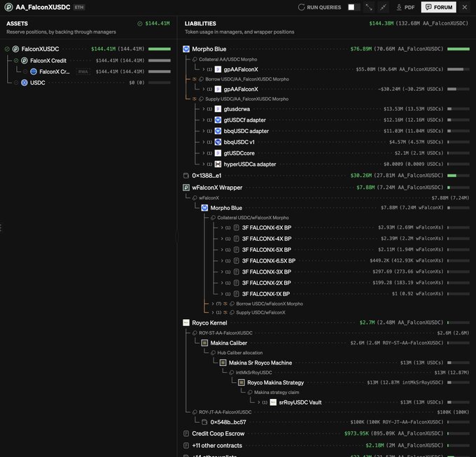Click the 3F FALCONX-4X BP document icon
Screen dimensions: 476x457
click(x=236, y=239)
